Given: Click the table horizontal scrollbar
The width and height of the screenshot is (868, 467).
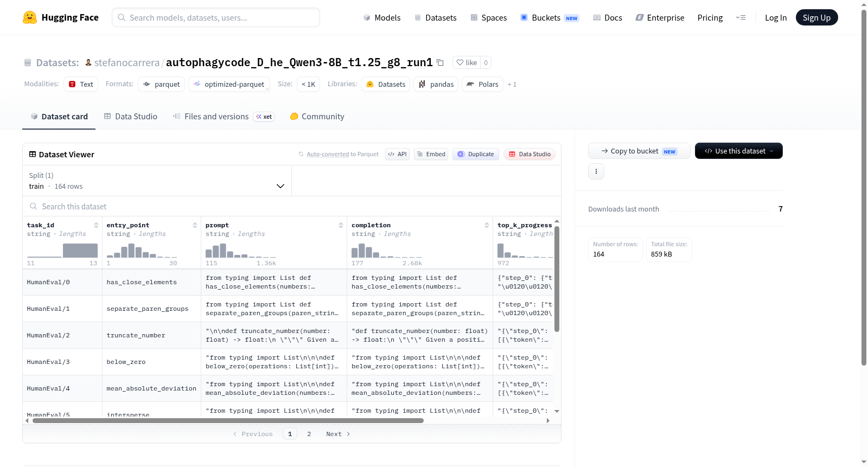Looking at the screenshot, I should [x=228, y=420].
